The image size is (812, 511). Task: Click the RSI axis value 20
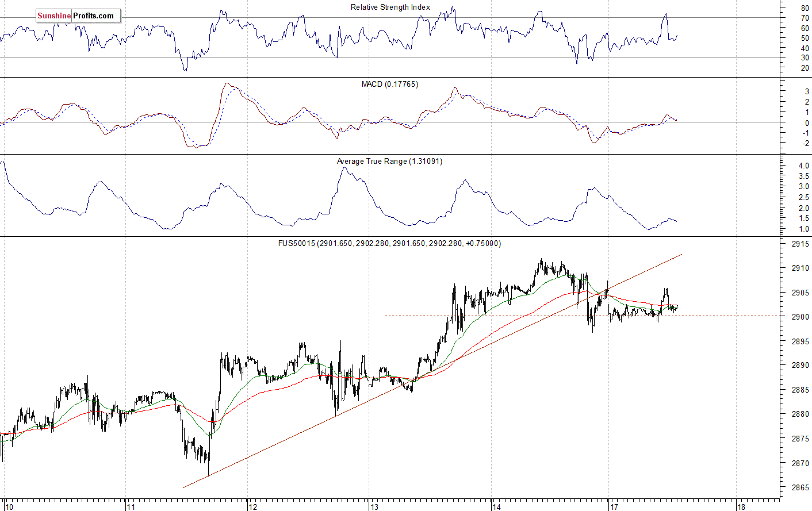[x=805, y=68]
